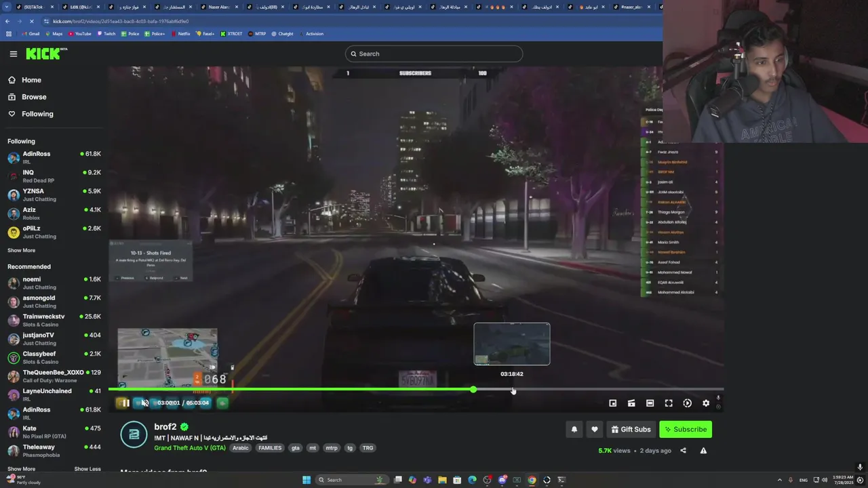Screen dimensions: 868x488
Task: Toggle channel notification bell
Action: [574, 429]
